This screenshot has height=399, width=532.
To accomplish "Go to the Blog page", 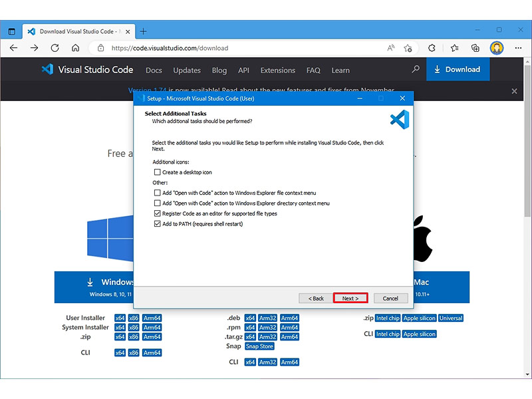I will click(x=219, y=70).
